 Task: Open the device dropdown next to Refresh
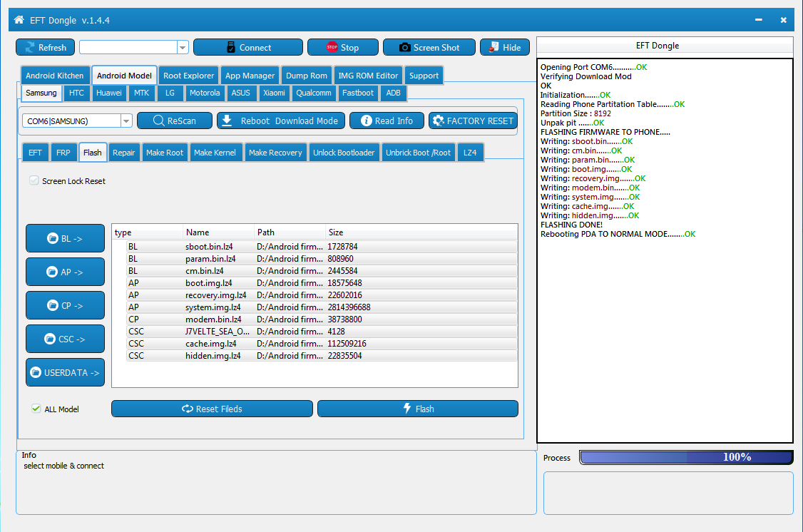183,48
